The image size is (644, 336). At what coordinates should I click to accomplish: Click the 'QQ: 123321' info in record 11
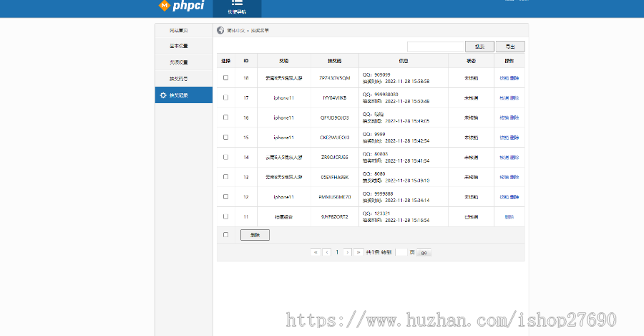coord(376,213)
